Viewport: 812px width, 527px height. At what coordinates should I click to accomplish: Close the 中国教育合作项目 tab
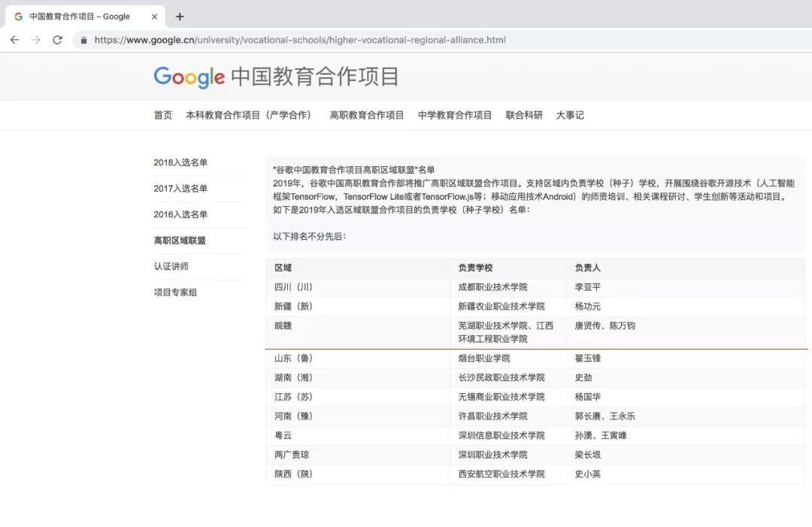(x=154, y=17)
